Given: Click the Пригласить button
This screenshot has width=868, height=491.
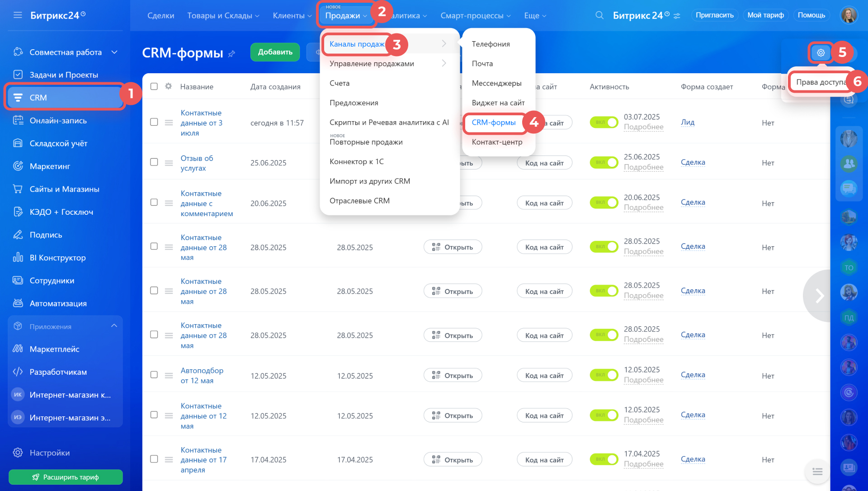Looking at the screenshot, I should 715,15.
